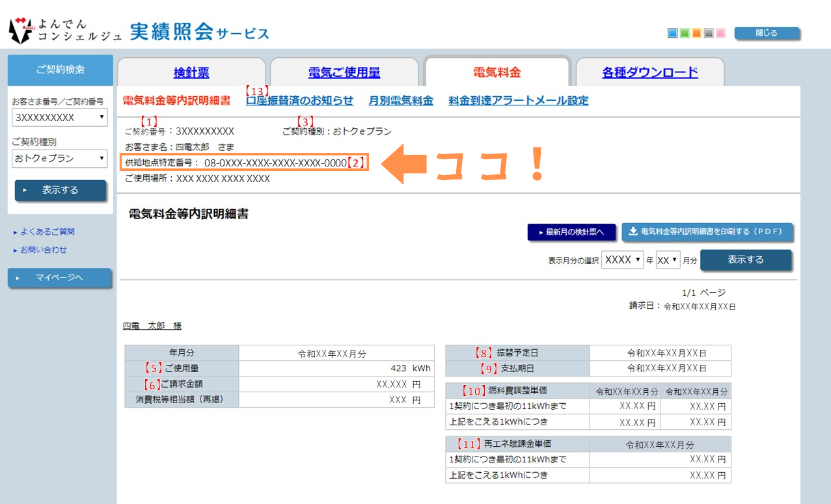Select the orange color theme swatch
The height and width of the screenshot is (504, 831).
point(697,33)
